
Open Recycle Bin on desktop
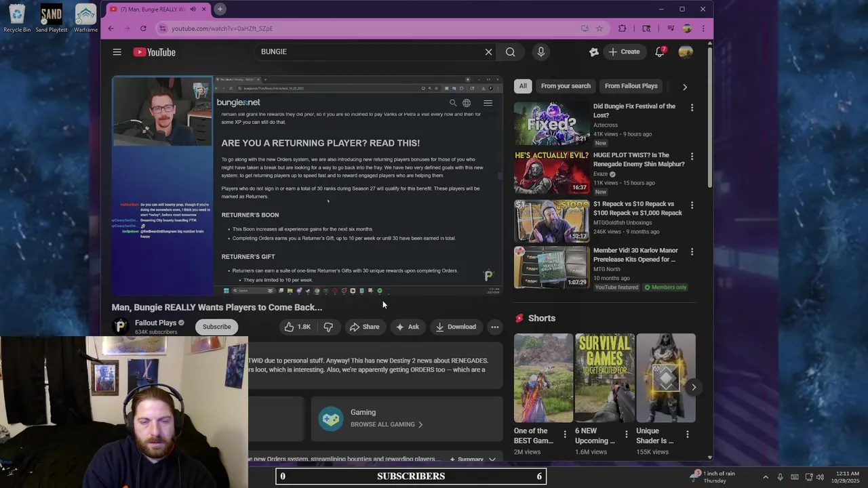[x=17, y=18]
